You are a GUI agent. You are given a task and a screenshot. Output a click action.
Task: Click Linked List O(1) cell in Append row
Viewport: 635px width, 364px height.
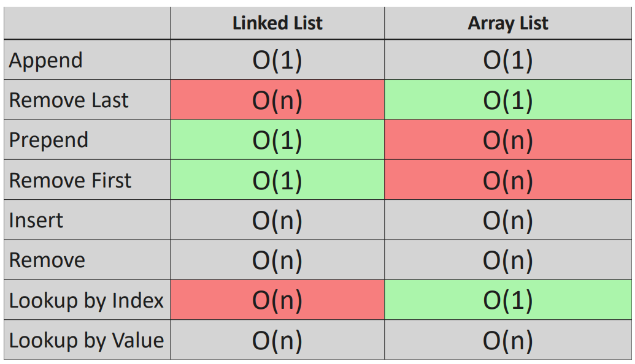pyautogui.click(x=277, y=61)
